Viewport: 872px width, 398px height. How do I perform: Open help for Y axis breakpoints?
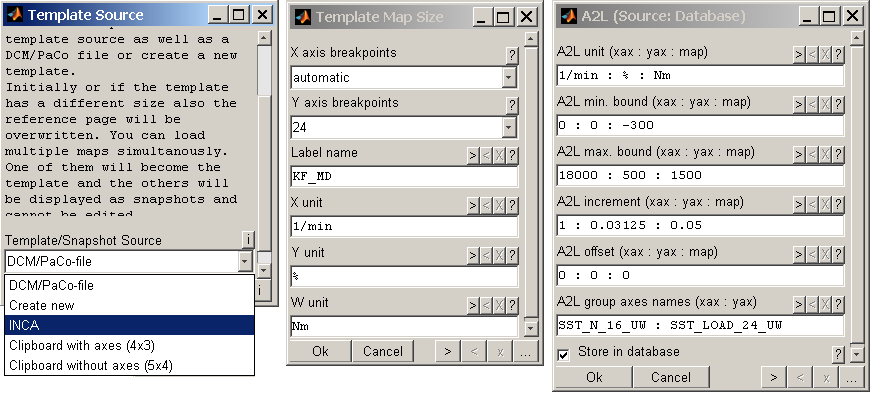coord(512,106)
